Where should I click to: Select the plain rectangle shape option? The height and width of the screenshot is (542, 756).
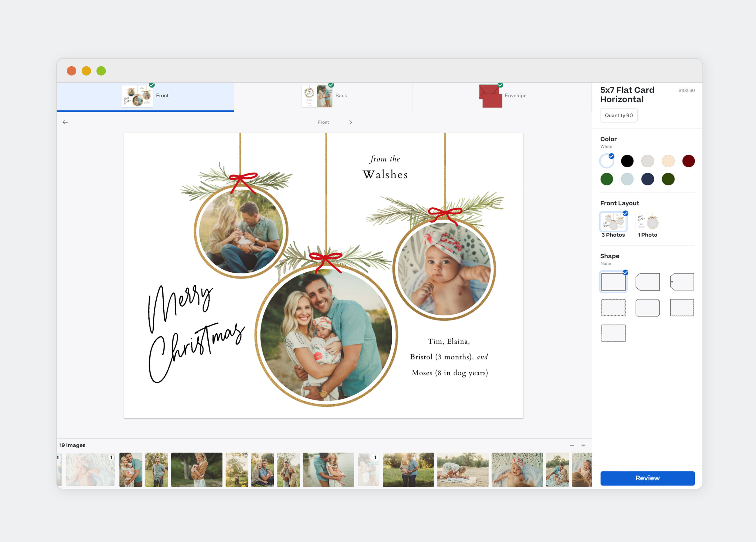[x=613, y=282]
